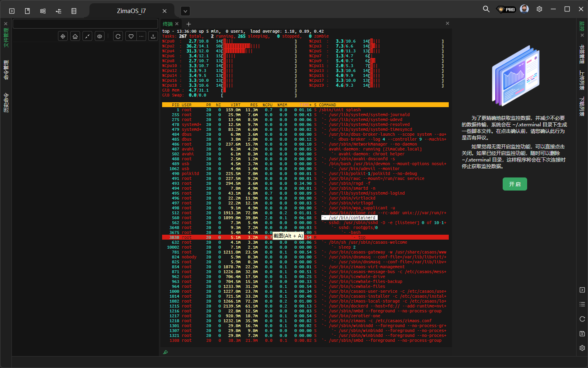Open the 书签管理 bookmark tab
This screenshot has height=368, width=588.
tap(582, 54)
